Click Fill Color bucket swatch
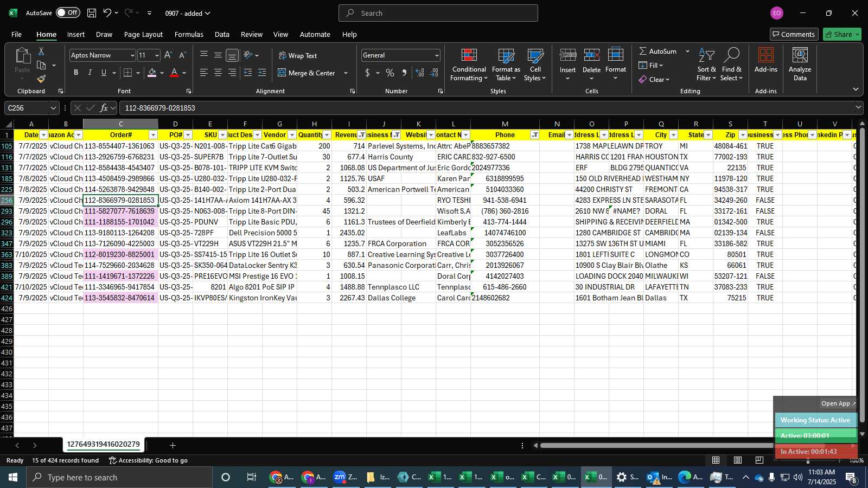The height and width of the screenshot is (488, 868). pos(152,73)
